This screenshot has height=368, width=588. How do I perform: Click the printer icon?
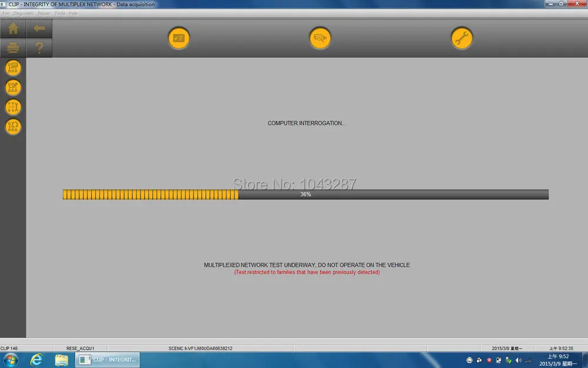(x=13, y=48)
